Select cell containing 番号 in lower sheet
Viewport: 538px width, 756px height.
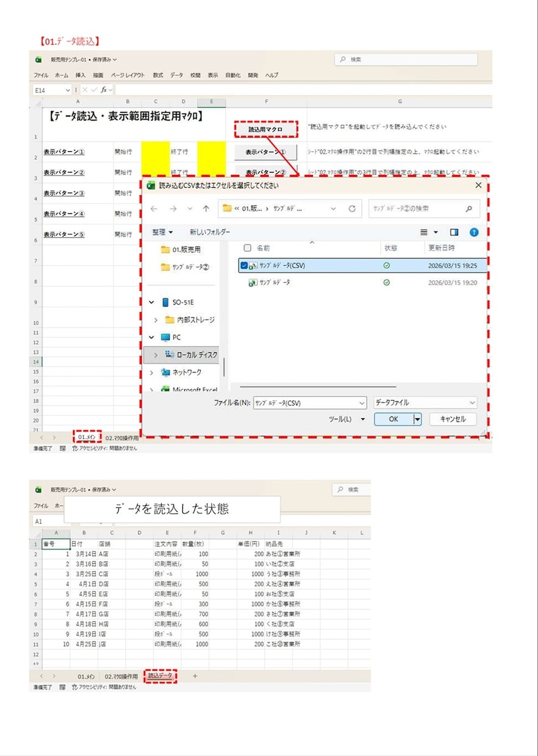pyautogui.click(x=56, y=544)
